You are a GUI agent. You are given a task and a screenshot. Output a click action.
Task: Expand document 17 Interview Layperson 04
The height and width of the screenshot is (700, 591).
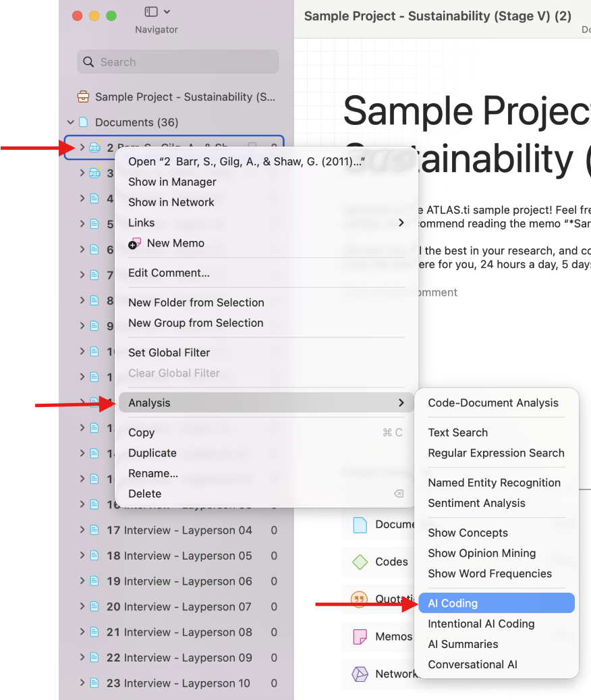82,530
